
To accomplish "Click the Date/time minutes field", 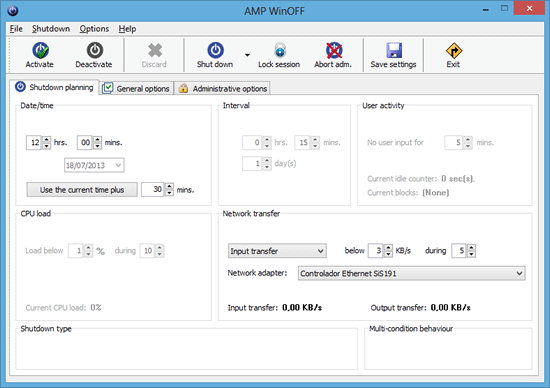I will pos(85,142).
